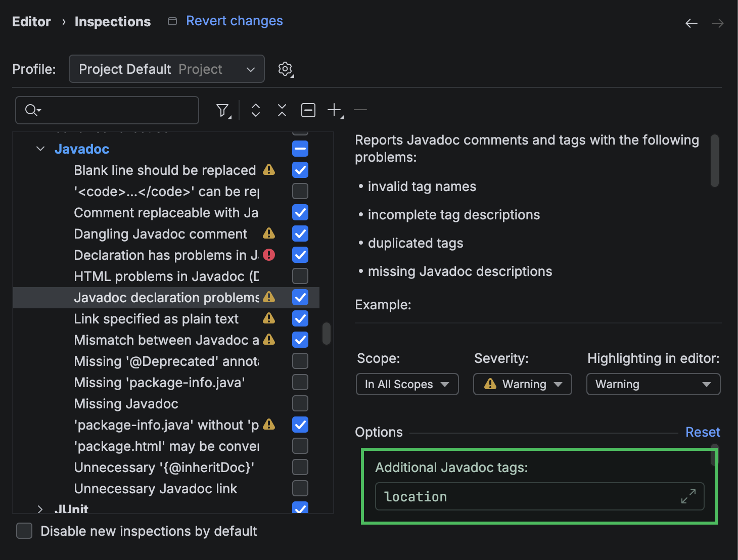Click Editor in the breadcrumb
This screenshot has width=738, height=560.
31,22
